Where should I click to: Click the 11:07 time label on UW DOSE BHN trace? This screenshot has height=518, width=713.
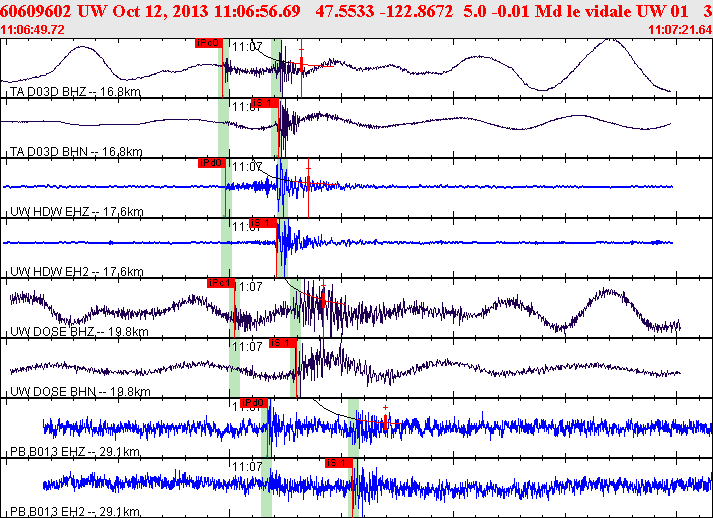(x=247, y=347)
